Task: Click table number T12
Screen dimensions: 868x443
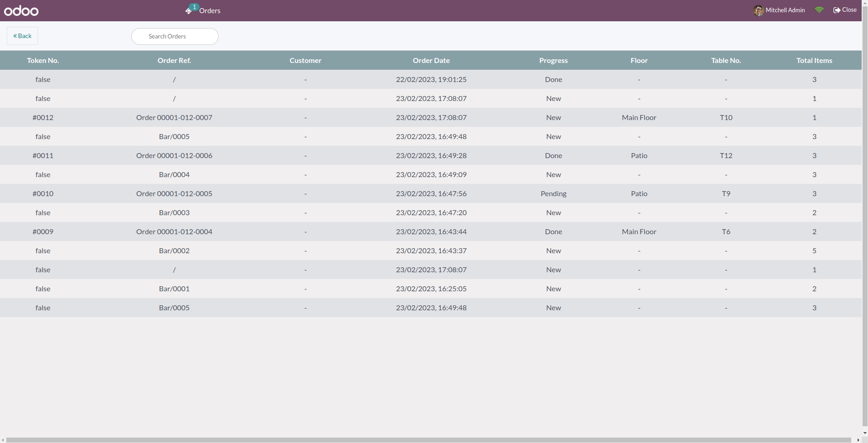Action: tap(726, 155)
